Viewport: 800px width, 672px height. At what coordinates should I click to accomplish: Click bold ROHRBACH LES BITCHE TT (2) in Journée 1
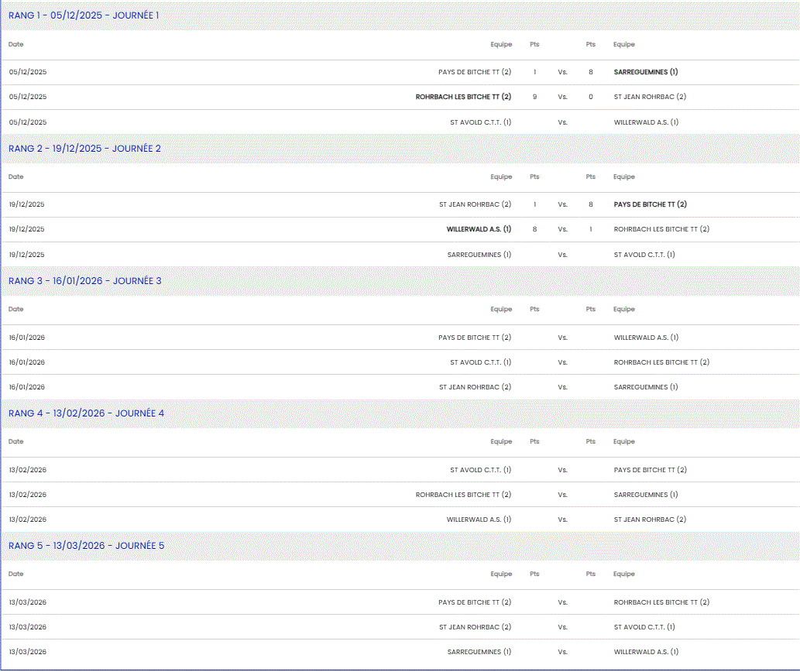[463, 97]
